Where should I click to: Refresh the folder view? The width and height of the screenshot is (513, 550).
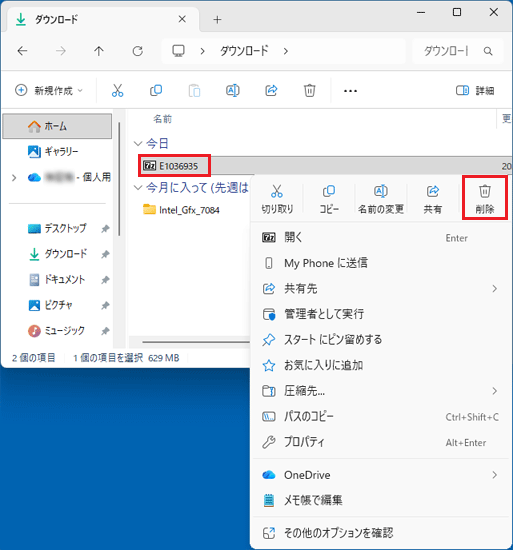point(137,51)
